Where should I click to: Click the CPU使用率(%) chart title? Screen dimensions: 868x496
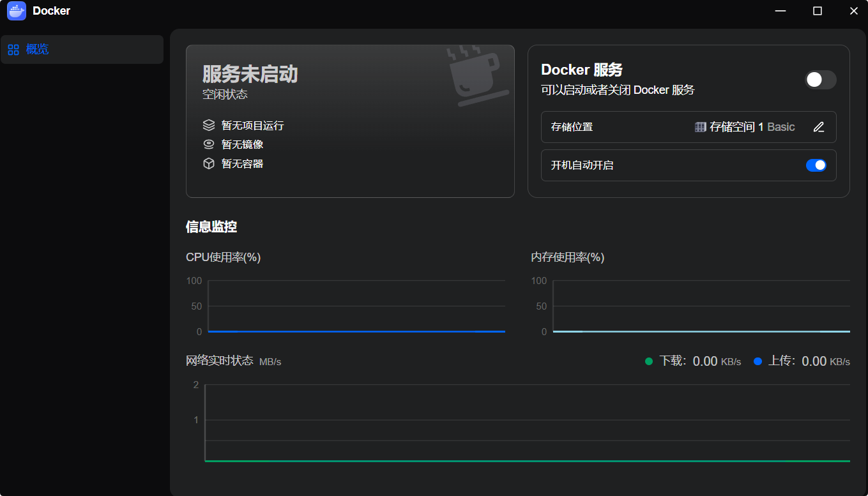[x=224, y=257]
